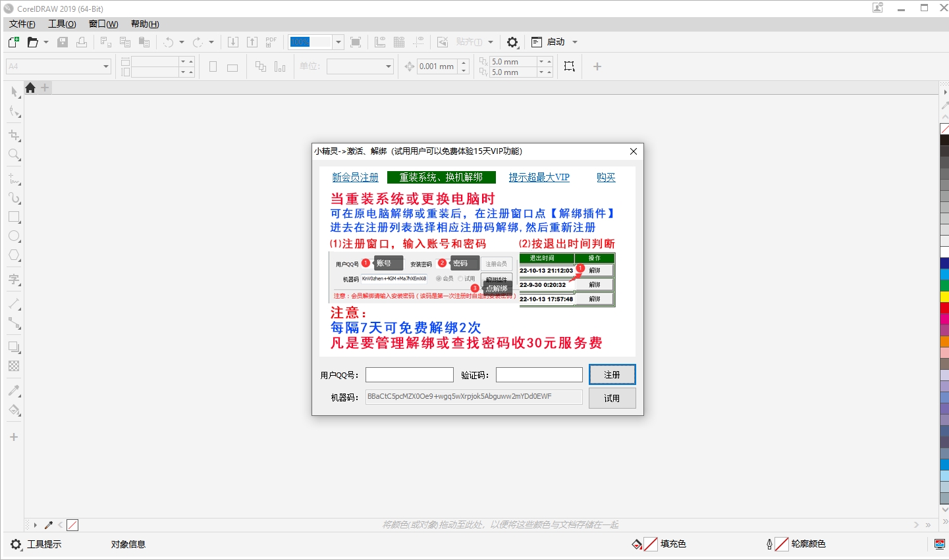Viewport: 949px width, 560px height.
Task: Click the Publish to PDF icon
Action: click(271, 42)
